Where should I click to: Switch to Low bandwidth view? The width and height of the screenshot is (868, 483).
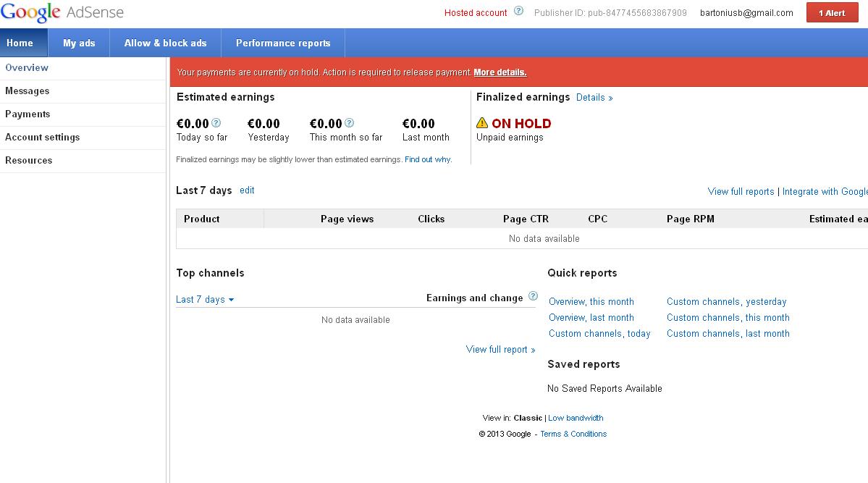(576, 419)
